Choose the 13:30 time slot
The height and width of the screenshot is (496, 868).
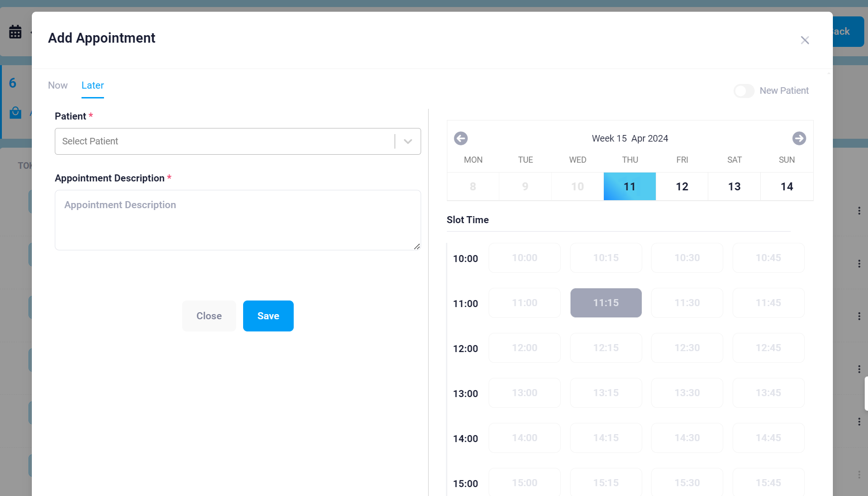point(687,393)
